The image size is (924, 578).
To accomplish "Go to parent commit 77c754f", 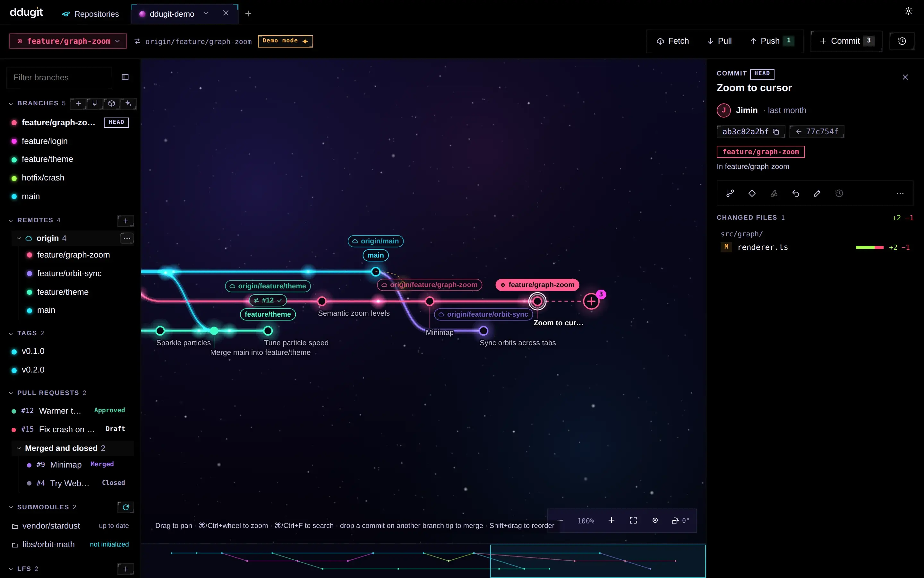I will click(x=817, y=132).
